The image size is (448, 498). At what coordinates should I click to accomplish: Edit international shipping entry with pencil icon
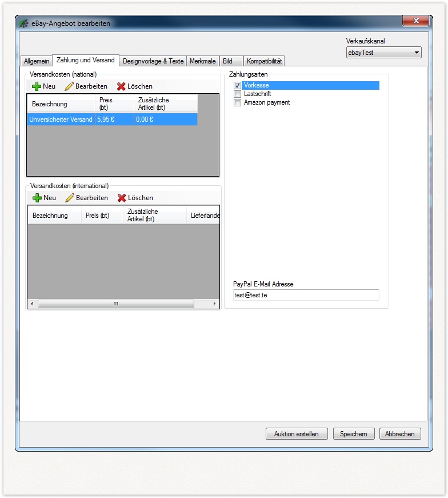(x=70, y=198)
